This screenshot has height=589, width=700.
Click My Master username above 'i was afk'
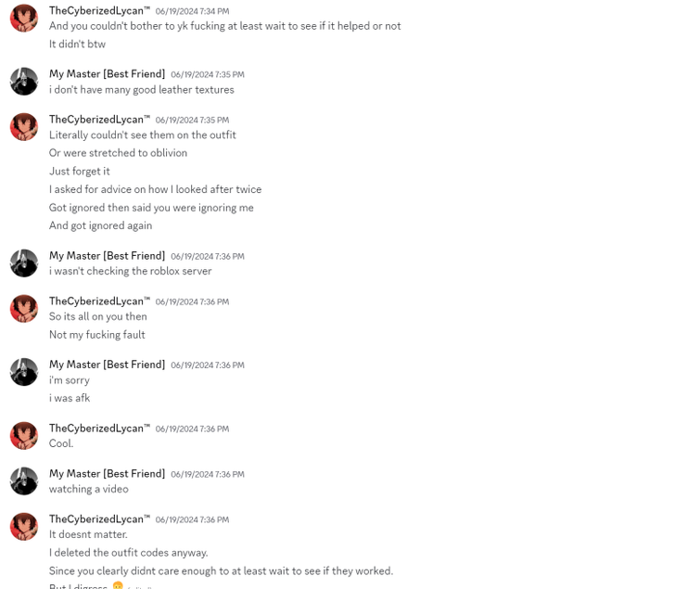[108, 365]
